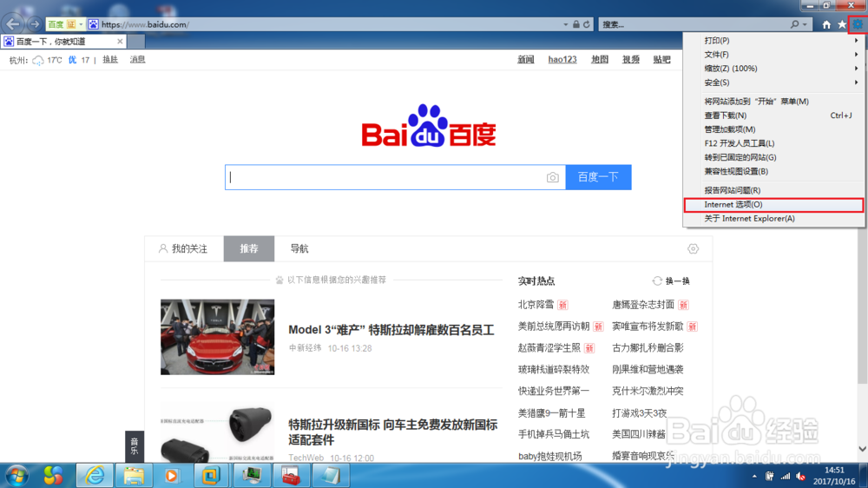Viewport: 868px width, 488px height.
Task: Click the Baidu logo
Action: (429, 126)
